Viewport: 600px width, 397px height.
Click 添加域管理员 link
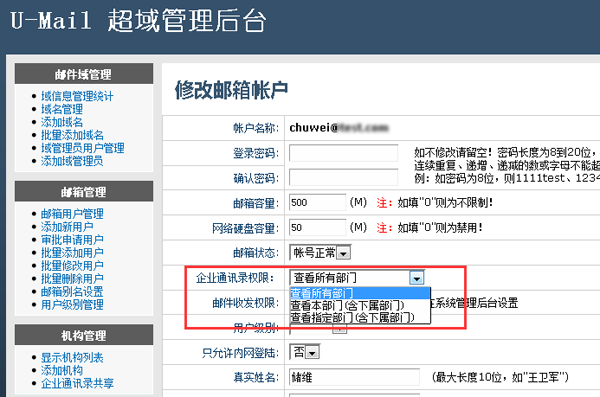pyautogui.click(x=72, y=161)
